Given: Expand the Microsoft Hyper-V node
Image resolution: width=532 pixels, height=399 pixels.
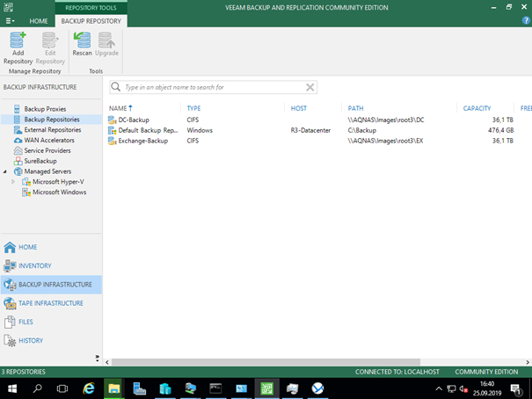Looking at the screenshot, I should [x=13, y=182].
